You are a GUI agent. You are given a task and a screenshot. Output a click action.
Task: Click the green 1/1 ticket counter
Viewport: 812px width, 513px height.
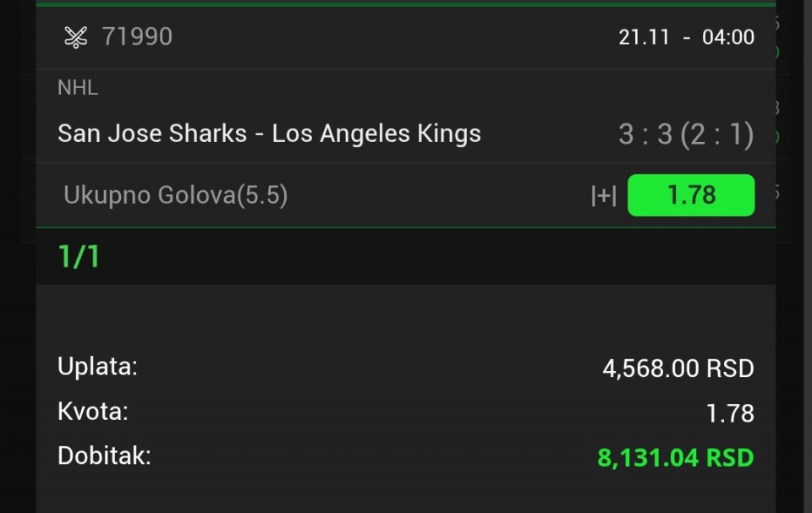79,257
